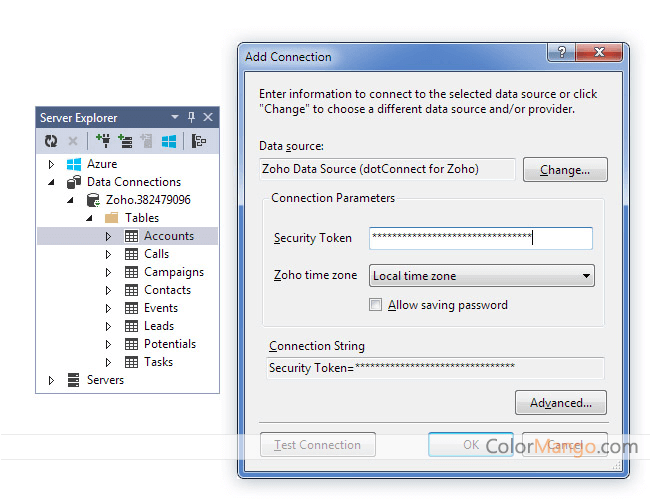Click the Contacts table grid icon
650x500 pixels.
coord(131,290)
